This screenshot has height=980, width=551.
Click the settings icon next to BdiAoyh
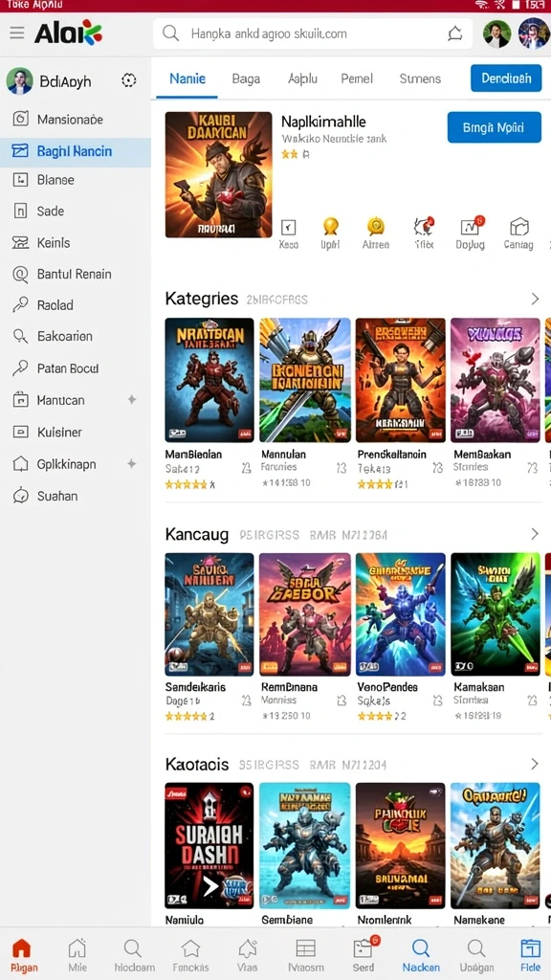[129, 80]
